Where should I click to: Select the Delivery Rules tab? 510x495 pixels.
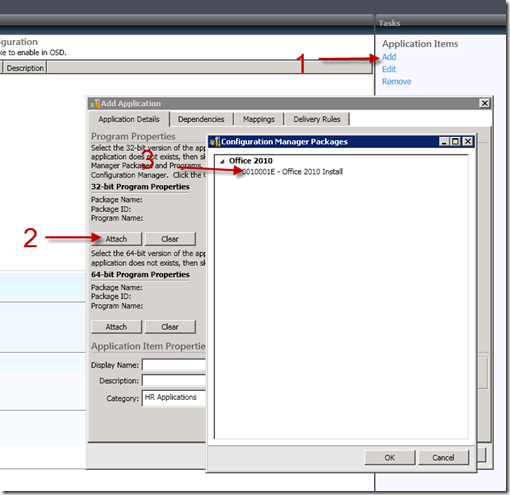click(x=317, y=119)
